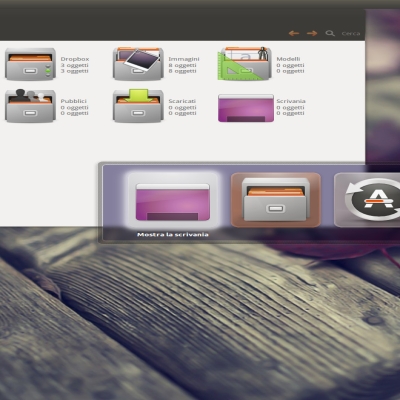Viewport: 400px width, 400px height.
Task: Click the Mostra la scrivania caption
Action: (173, 235)
